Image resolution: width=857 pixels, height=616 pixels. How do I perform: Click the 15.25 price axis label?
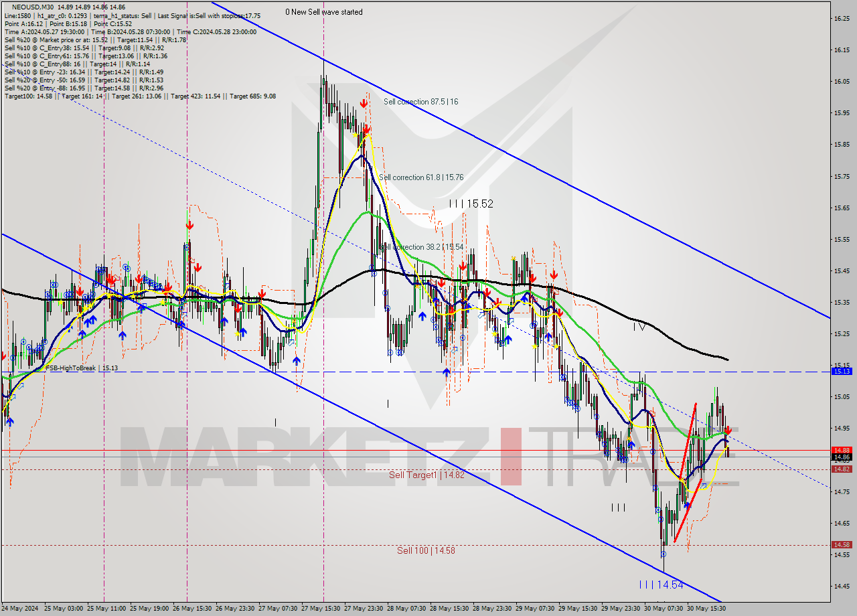[841, 333]
